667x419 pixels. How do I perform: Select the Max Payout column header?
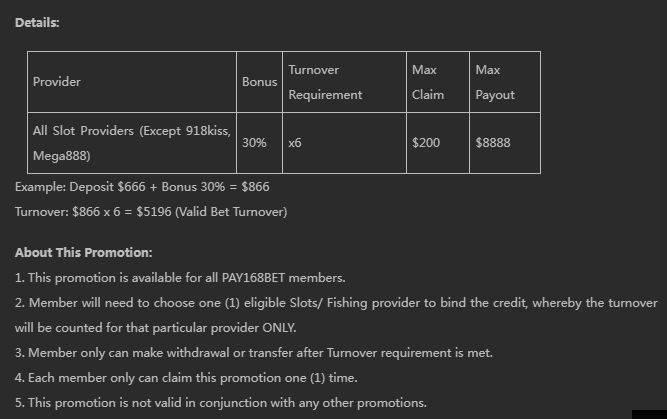(x=495, y=82)
